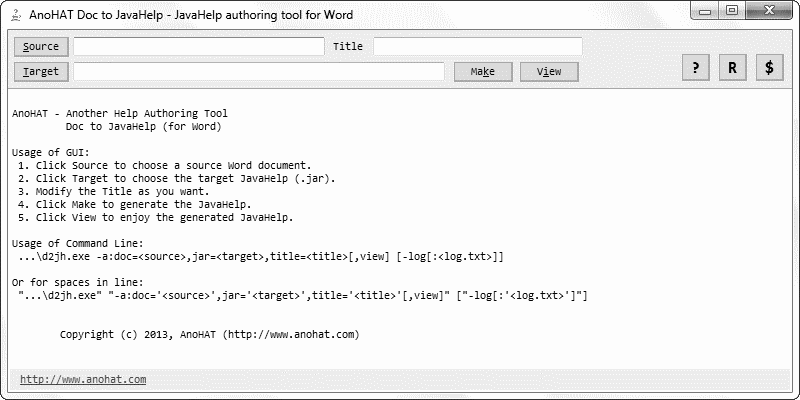Viewport: 800px width, 400px height.
Task: Click the 'Doc to JavaHelp (for Word)' line
Action: click(x=143, y=127)
